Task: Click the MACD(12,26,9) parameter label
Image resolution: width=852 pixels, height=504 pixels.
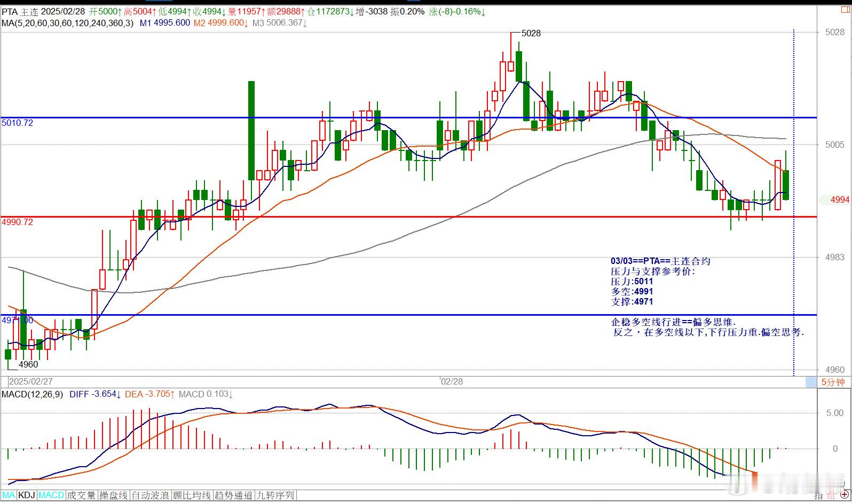Action: coord(32,394)
